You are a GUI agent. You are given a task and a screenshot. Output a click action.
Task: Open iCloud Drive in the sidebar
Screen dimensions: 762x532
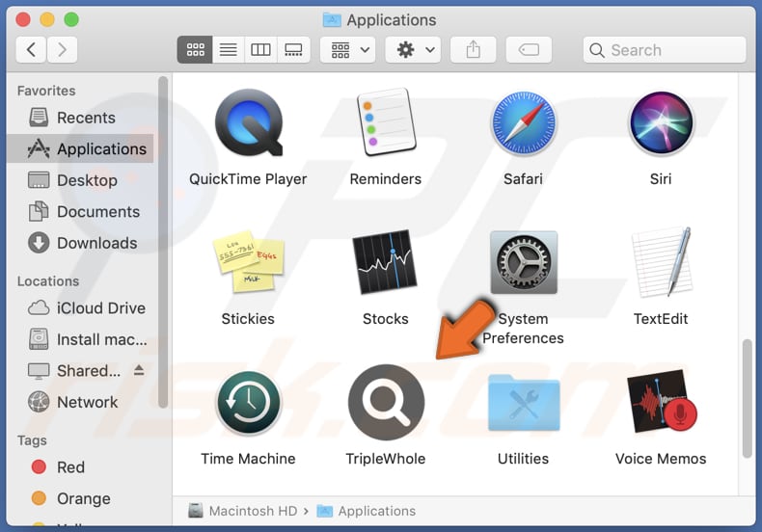[81, 307]
